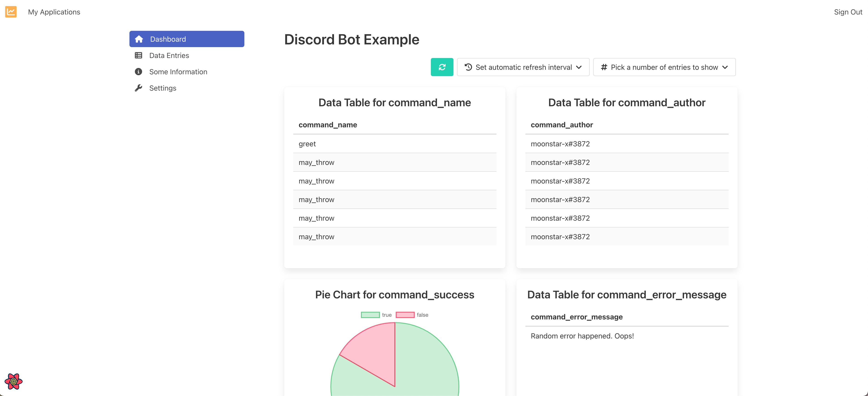Click the hash icon in entries picker
Viewport: 868px width, 396px height.
[x=604, y=67]
